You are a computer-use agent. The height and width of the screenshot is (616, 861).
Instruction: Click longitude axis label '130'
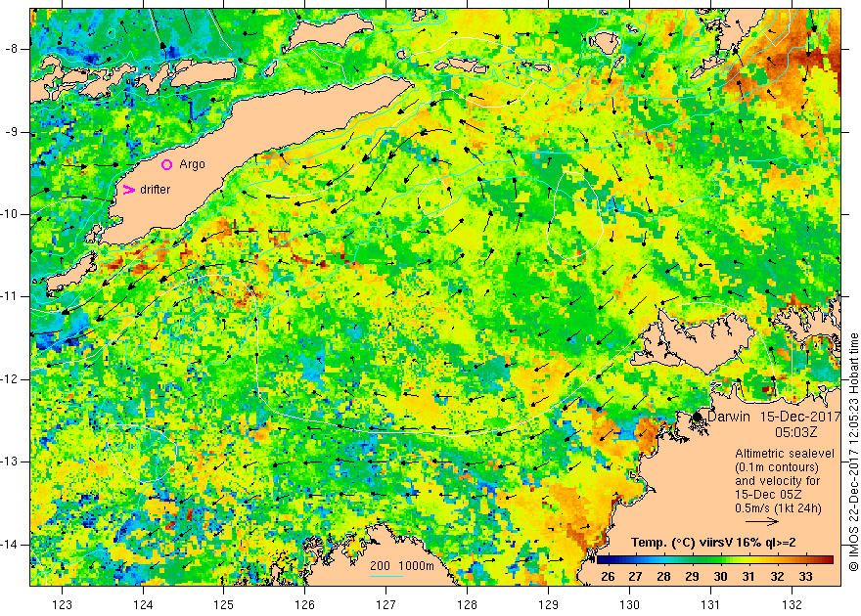(x=629, y=604)
